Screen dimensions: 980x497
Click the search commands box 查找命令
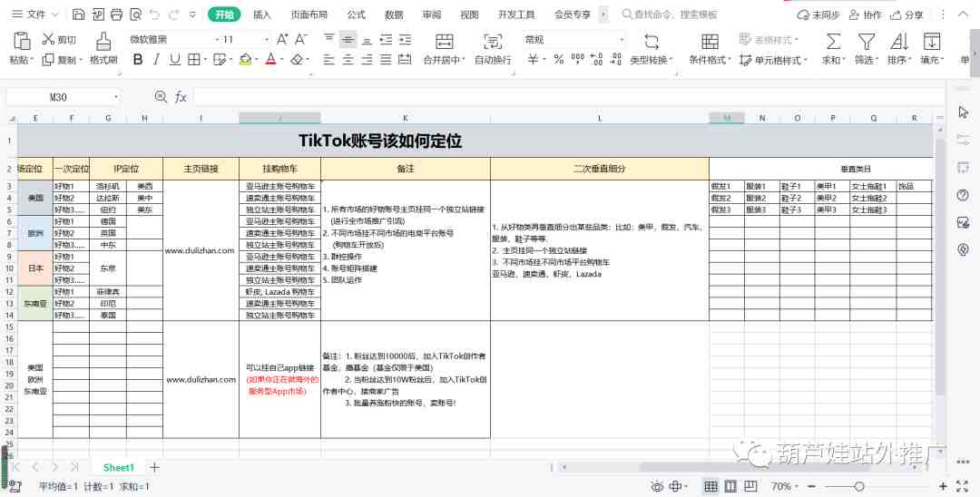point(670,15)
